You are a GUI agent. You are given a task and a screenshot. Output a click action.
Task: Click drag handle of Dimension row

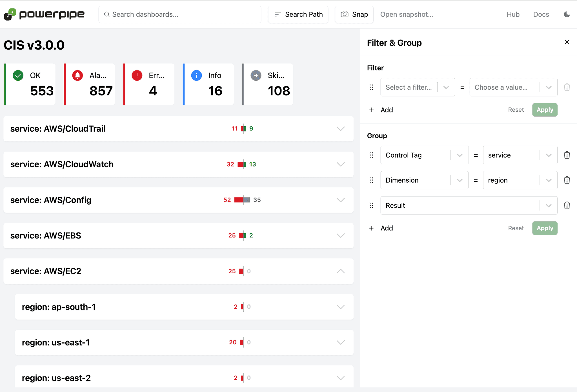(371, 180)
